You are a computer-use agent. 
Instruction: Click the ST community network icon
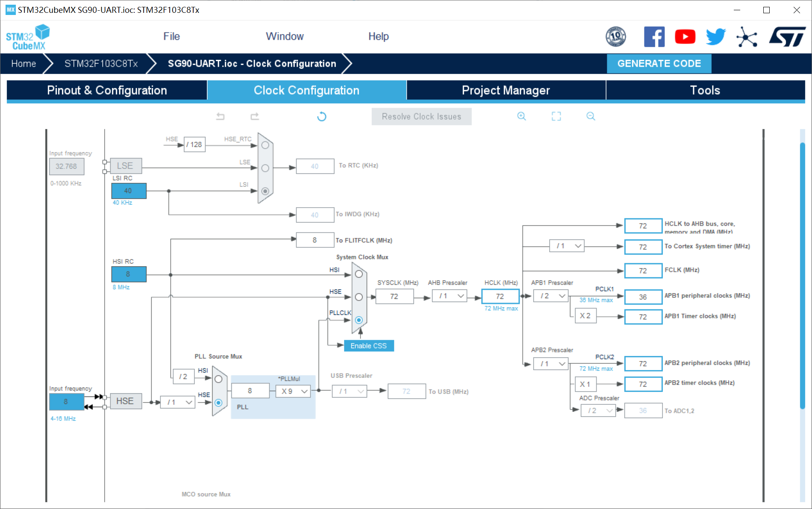coord(747,37)
